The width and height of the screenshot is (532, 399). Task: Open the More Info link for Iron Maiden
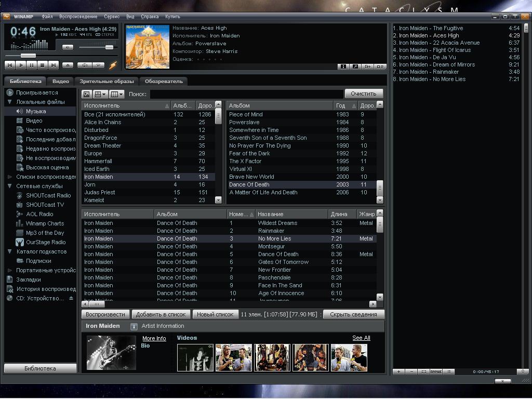tap(154, 338)
